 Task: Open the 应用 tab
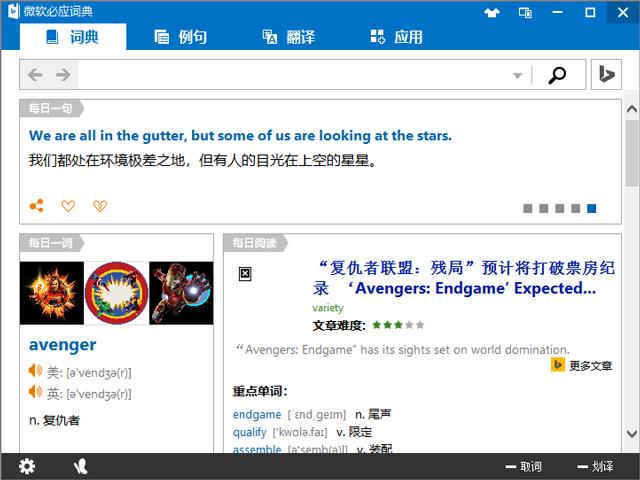(x=396, y=37)
